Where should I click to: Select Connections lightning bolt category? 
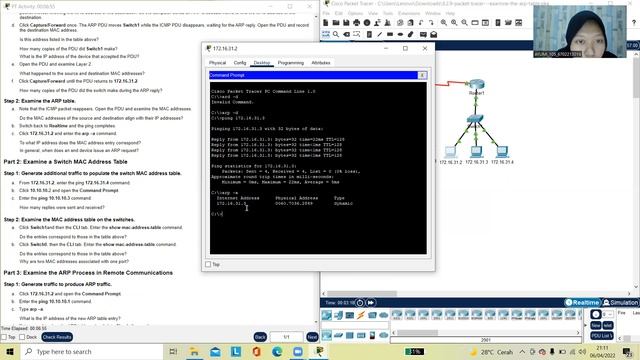click(x=361, y=315)
